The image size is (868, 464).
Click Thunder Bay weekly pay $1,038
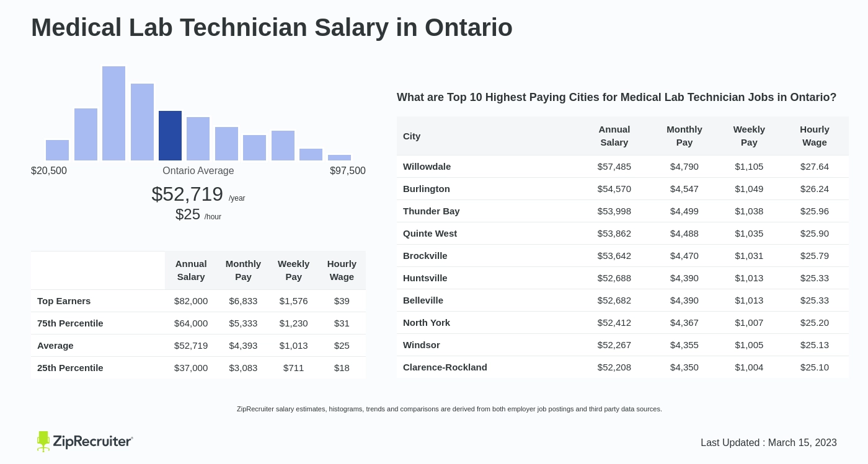(749, 211)
